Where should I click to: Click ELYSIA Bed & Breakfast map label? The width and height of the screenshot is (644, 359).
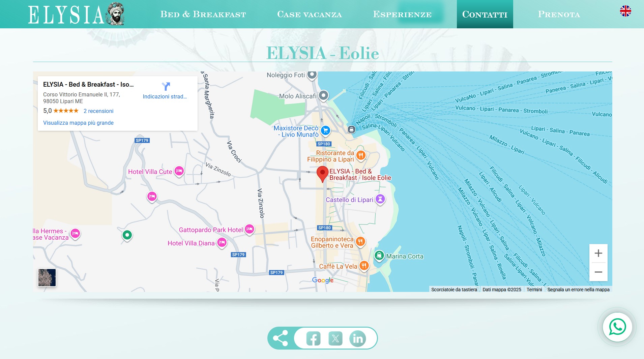360,175
